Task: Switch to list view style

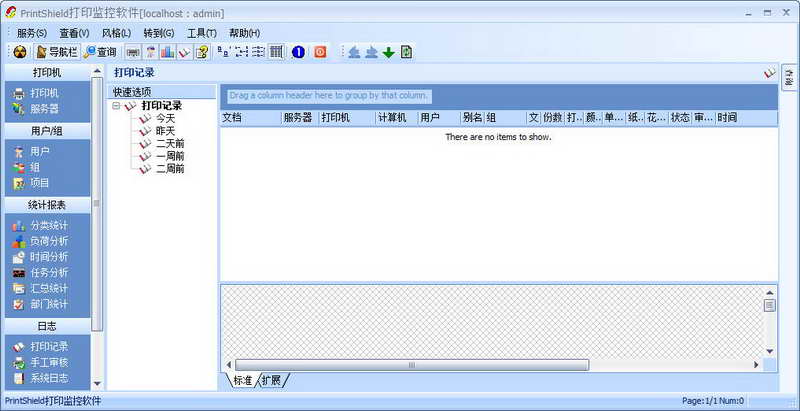Action: tap(258, 52)
